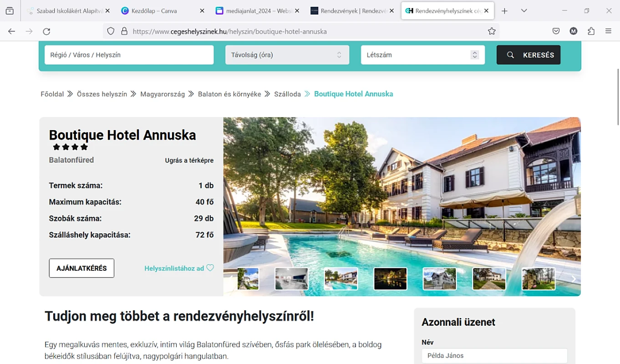Show the previous gallery photo
Screen dimensions: 620x364
(x=231, y=279)
